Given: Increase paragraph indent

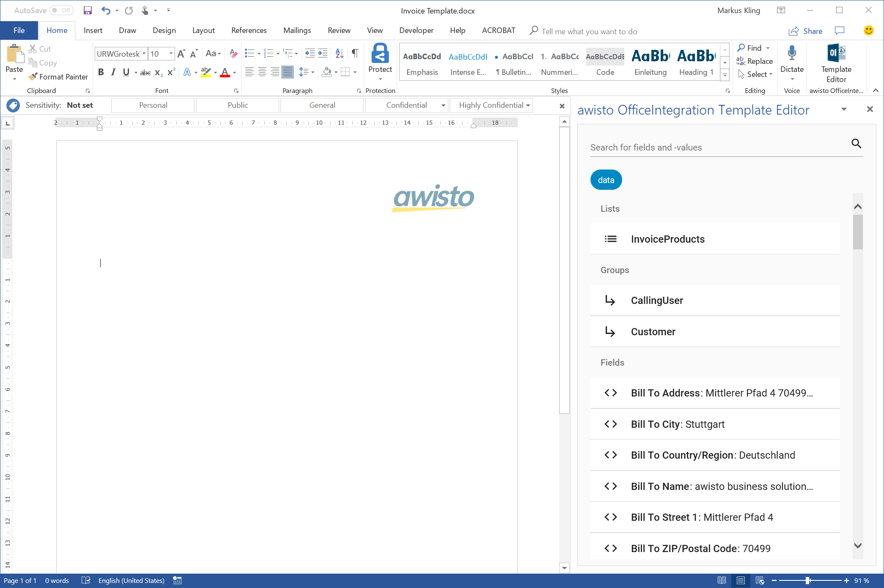Looking at the screenshot, I should point(323,54).
